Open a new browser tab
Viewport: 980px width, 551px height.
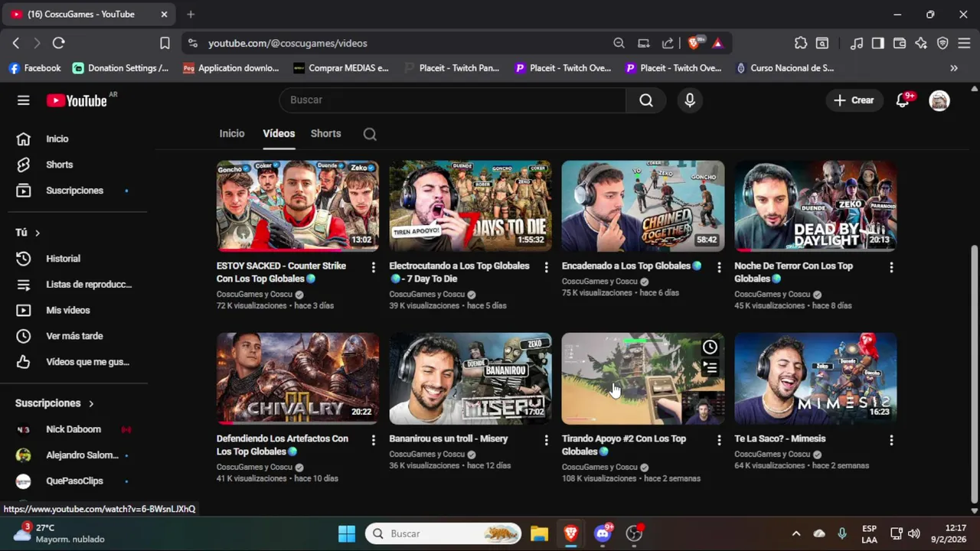tap(191, 14)
